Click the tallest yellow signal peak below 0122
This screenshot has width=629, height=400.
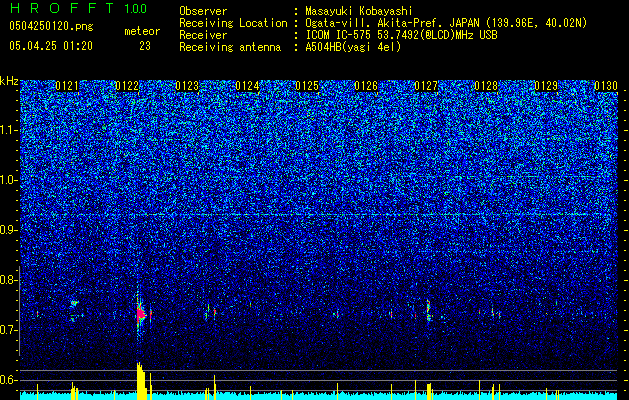coord(140,381)
